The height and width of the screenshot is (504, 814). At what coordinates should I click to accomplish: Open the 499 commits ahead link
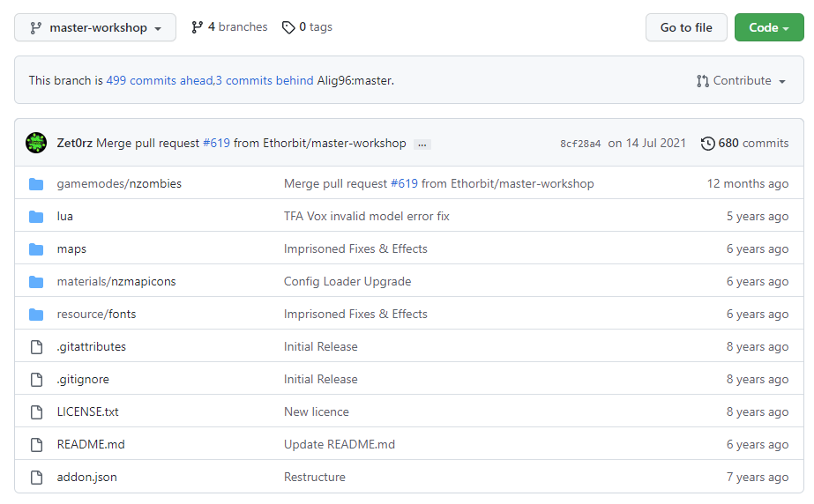[160, 80]
